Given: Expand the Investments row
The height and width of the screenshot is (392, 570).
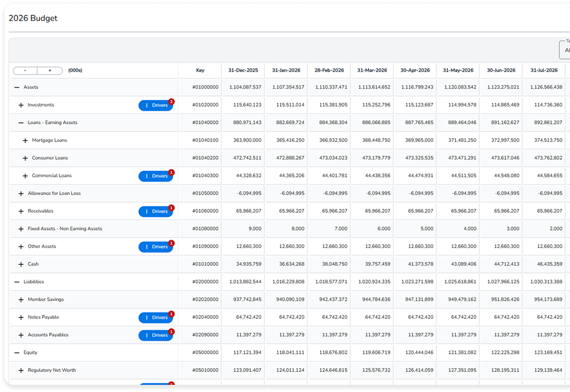Looking at the screenshot, I should [x=21, y=105].
